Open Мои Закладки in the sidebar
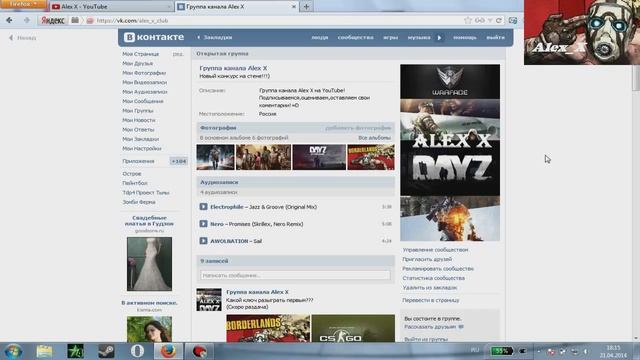Viewport: 640px width, 360px height. [141, 139]
